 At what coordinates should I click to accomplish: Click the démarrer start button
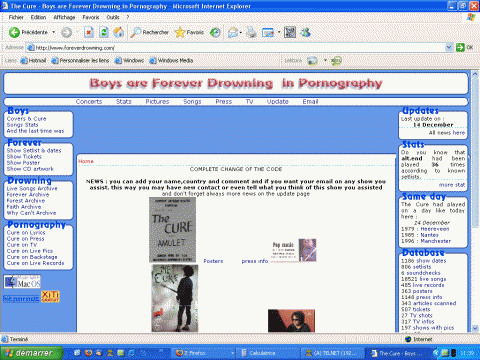coord(31,353)
